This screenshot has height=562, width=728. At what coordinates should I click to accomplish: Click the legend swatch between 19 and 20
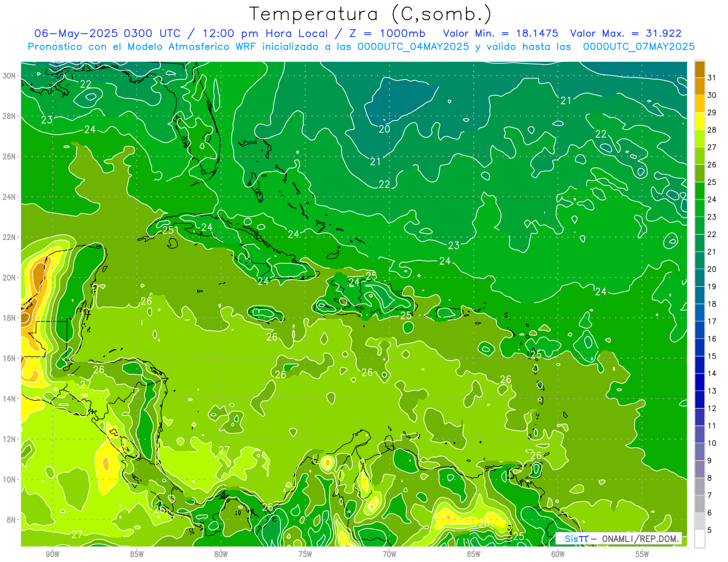point(699,277)
